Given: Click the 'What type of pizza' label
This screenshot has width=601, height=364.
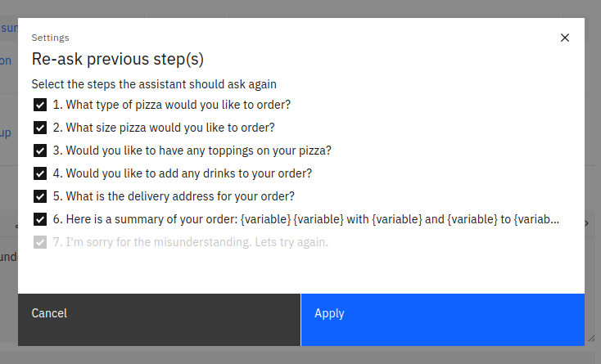Looking at the screenshot, I should tap(172, 105).
